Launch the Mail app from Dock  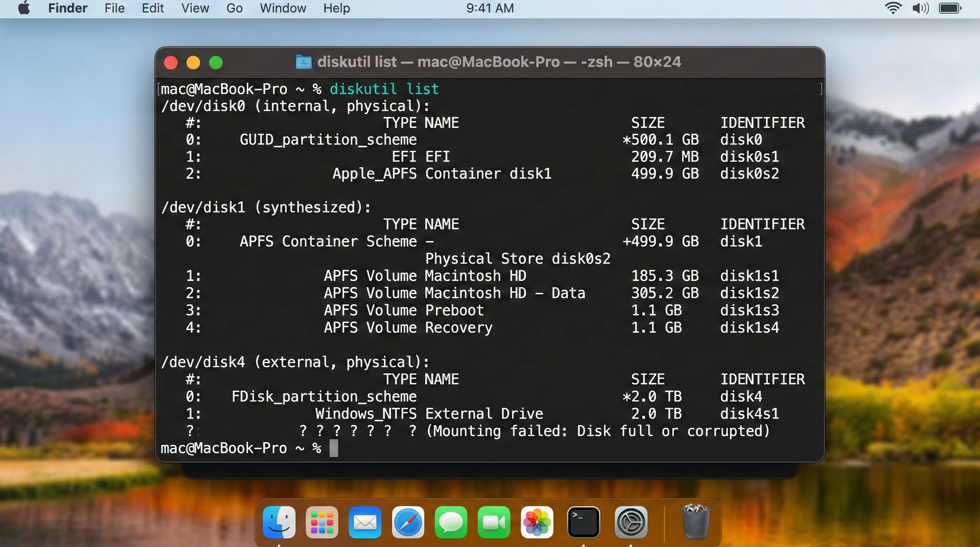pyautogui.click(x=365, y=522)
